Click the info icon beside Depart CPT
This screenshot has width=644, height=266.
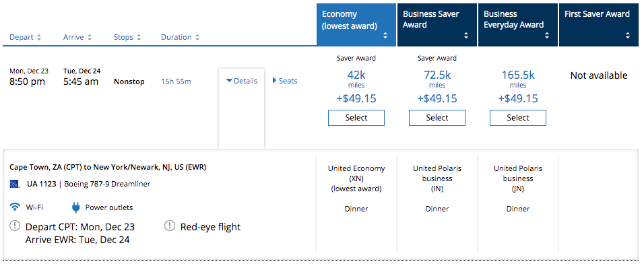point(15,226)
